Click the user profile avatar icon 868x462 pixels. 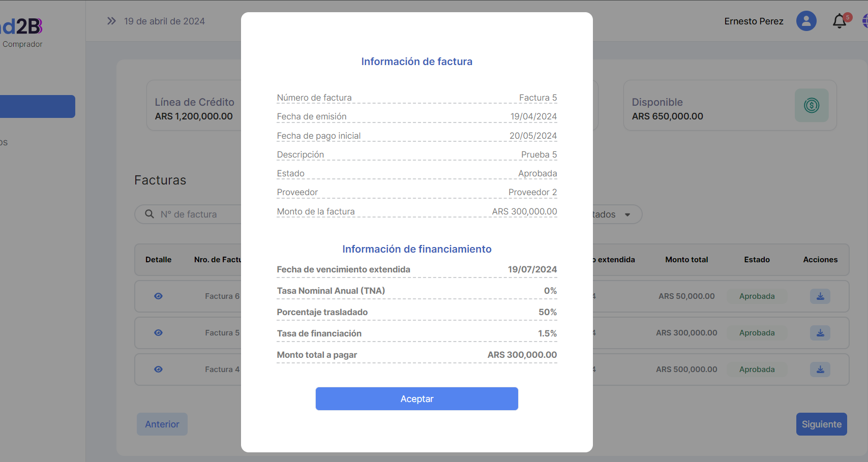806,21
